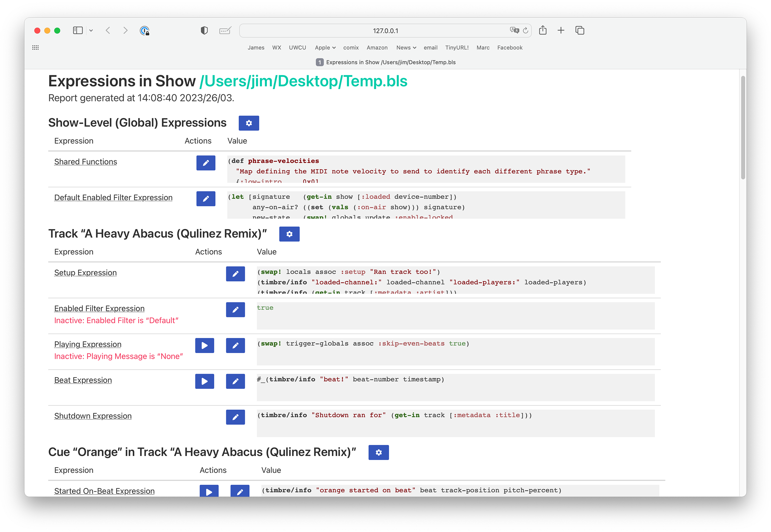Expand the News bookmarks folder
771x532 pixels.
[406, 48]
